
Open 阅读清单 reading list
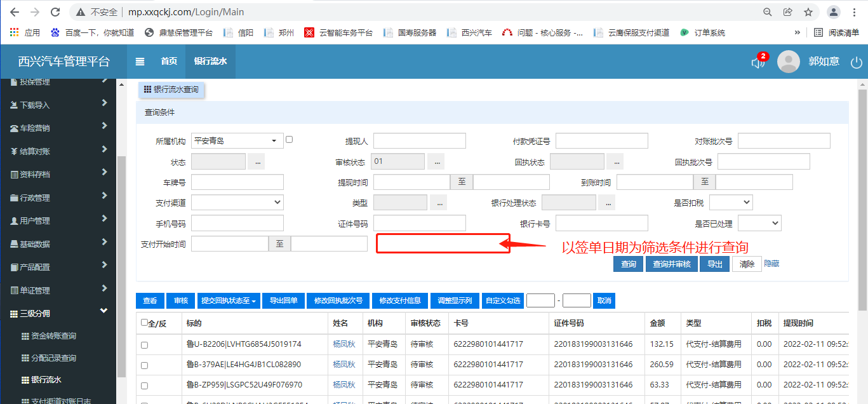coord(837,32)
